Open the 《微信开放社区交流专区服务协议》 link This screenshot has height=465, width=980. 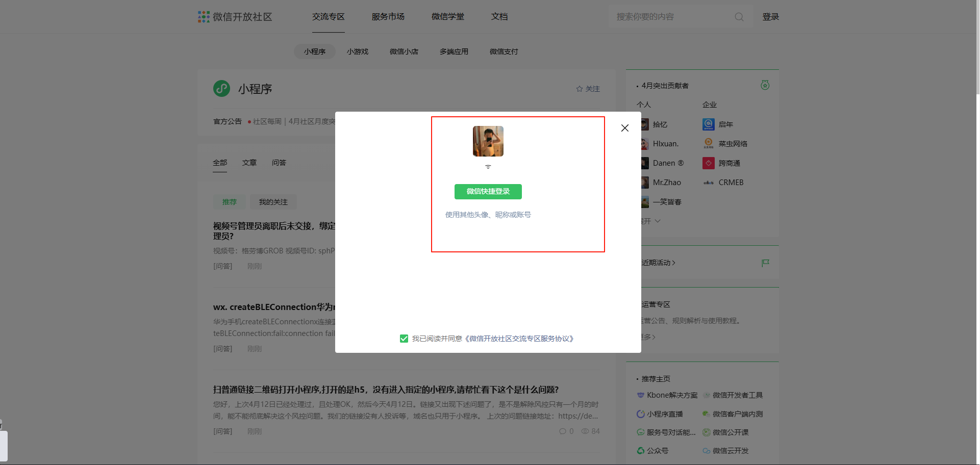[520, 339]
